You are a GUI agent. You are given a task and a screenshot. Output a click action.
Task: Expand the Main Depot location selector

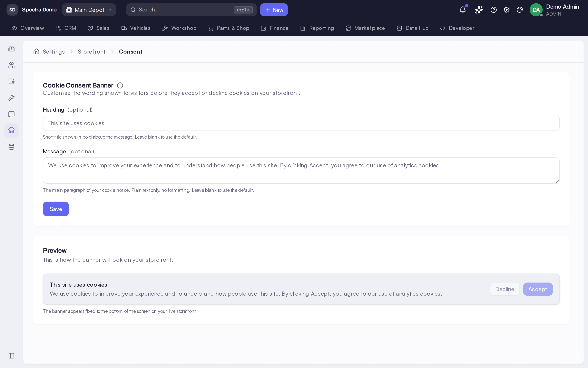click(89, 10)
